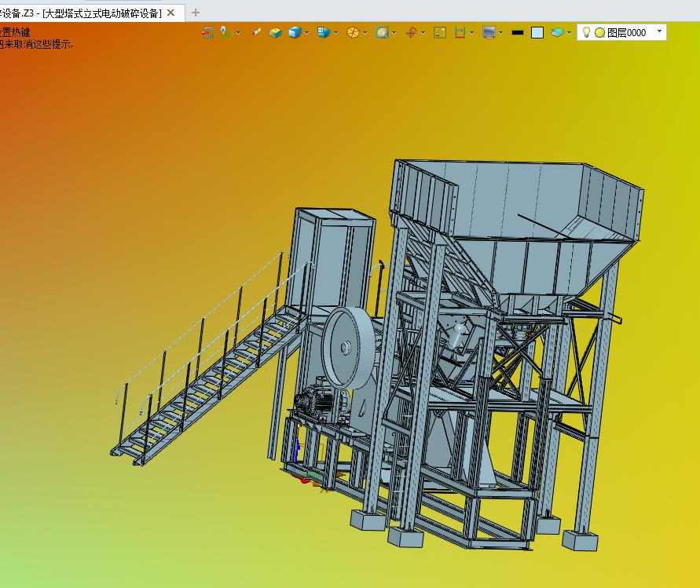Click the light blue face color swatch
The width and height of the screenshot is (700, 588).
[537, 32]
